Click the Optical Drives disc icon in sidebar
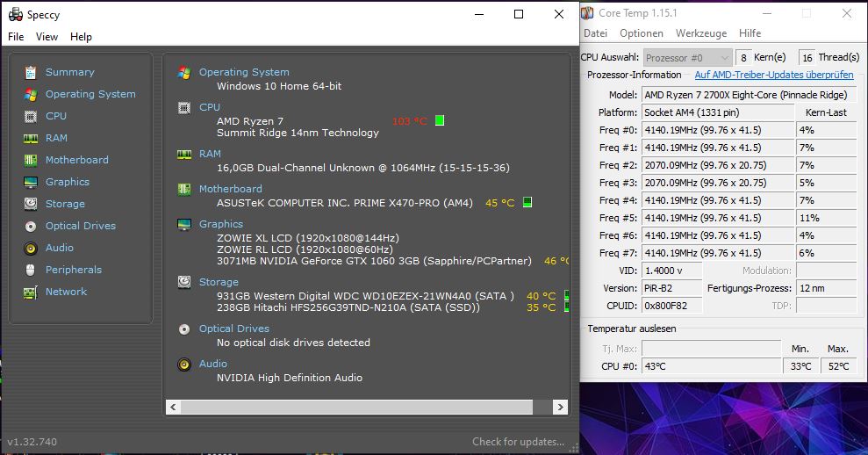The height and width of the screenshot is (455, 868). (31, 226)
